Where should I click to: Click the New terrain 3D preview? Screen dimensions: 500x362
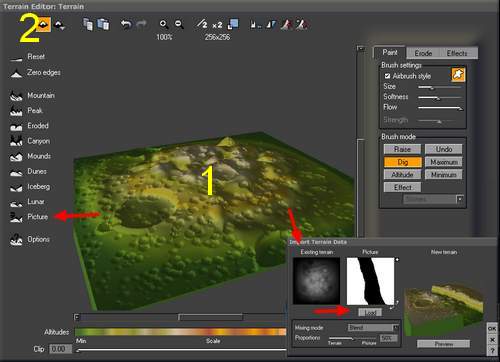click(444, 309)
